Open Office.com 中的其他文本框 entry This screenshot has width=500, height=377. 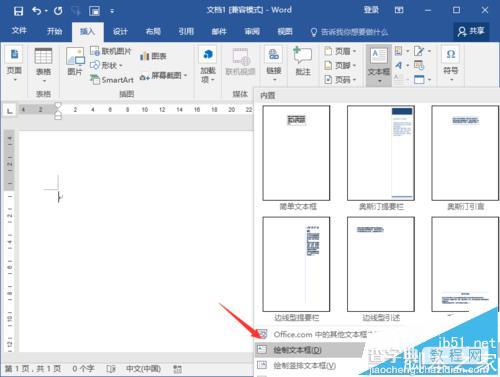[320, 334]
